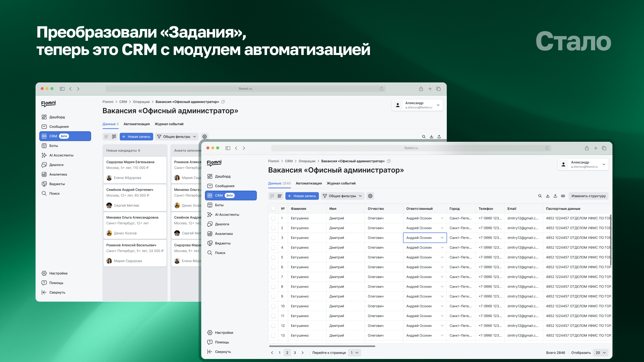This screenshot has width=644, height=362.
Task: Open the Дашборд section in the sidebar
Action: pos(222,176)
